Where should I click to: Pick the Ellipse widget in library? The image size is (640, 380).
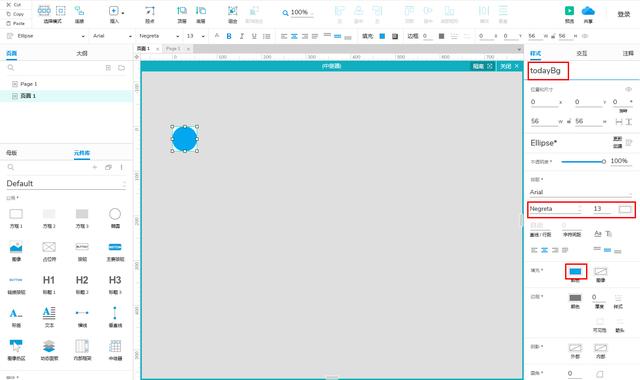pyautogui.click(x=115, y=214)
